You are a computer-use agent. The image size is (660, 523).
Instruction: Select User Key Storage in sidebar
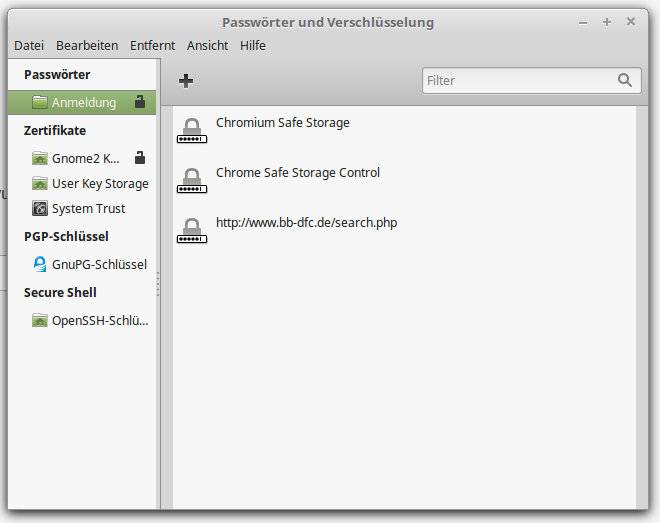(99, 184)
